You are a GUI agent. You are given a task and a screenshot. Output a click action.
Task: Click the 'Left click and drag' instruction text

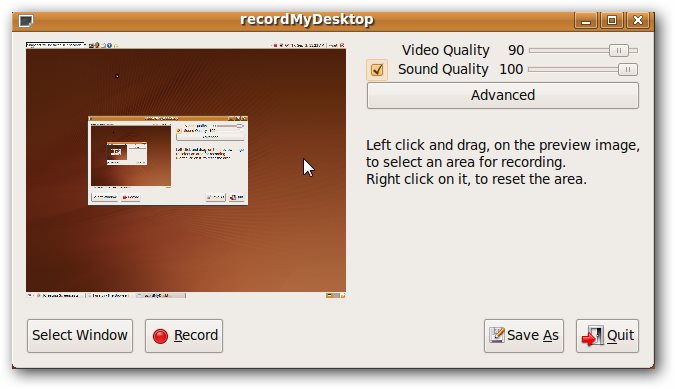click(x=502, y=154)
